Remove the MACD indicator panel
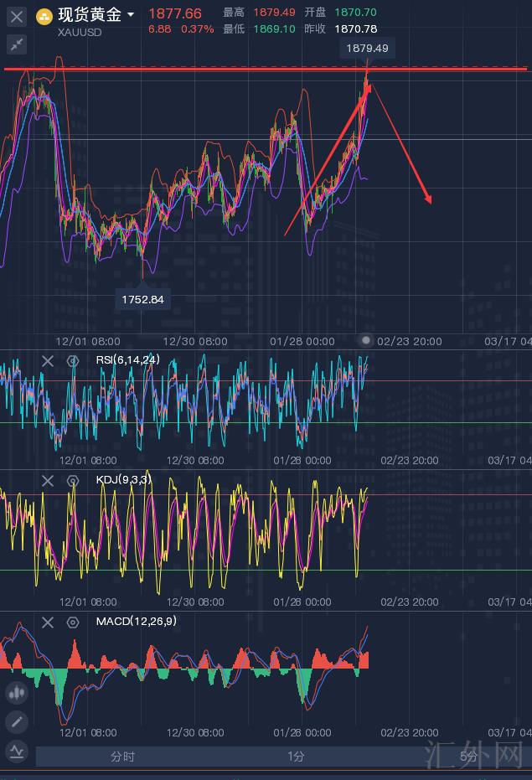This screenshot has height=780, width=532. click(48, 622)
